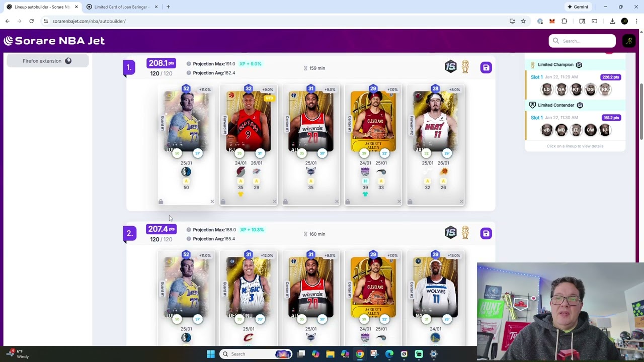
Task: Open the Windows Start menu
Action: [211, 354]
